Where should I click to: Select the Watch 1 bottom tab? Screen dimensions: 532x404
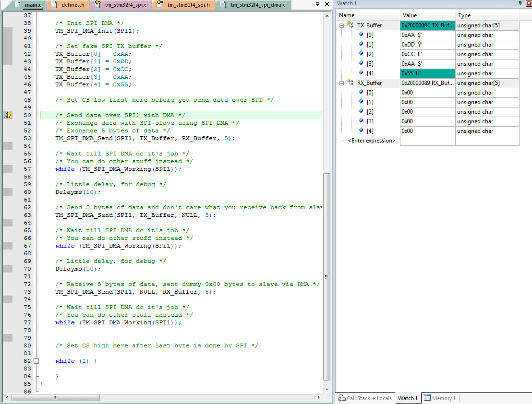click(407, 398)
